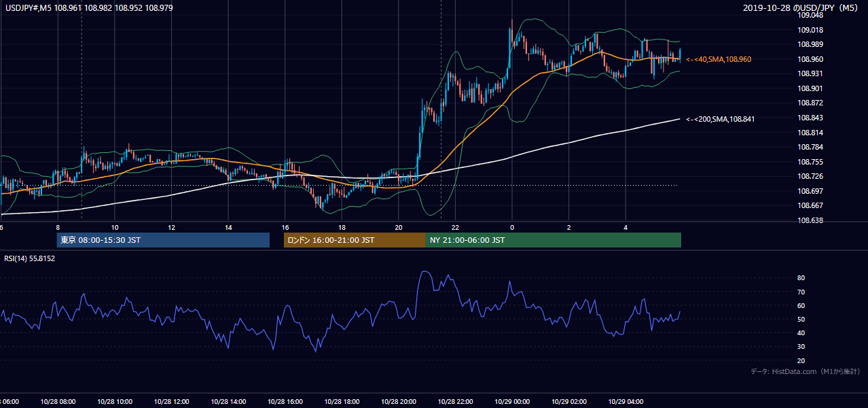Click the NY 21:00-06:00 JST session bar
The image size is (868, 408).
[554, 240]
